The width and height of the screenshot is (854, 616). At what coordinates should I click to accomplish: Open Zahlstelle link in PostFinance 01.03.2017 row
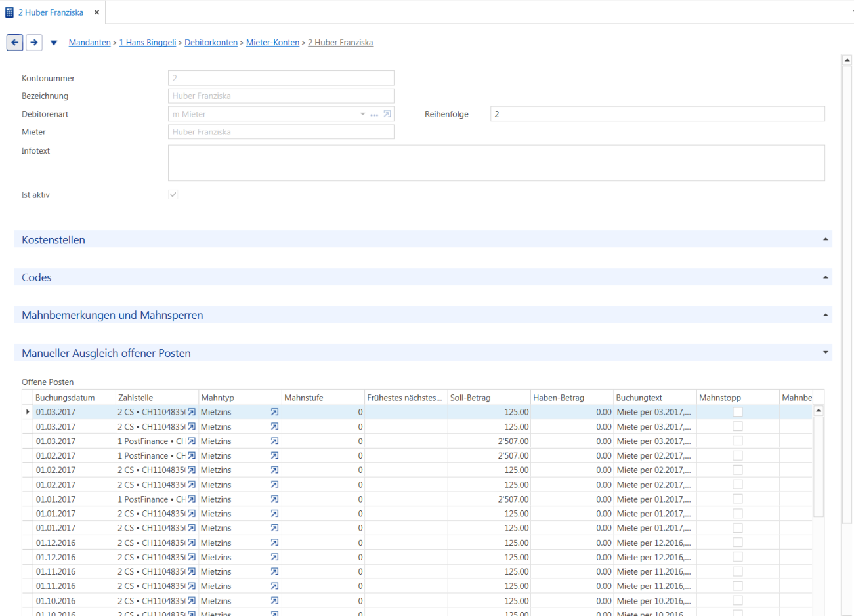192,441
